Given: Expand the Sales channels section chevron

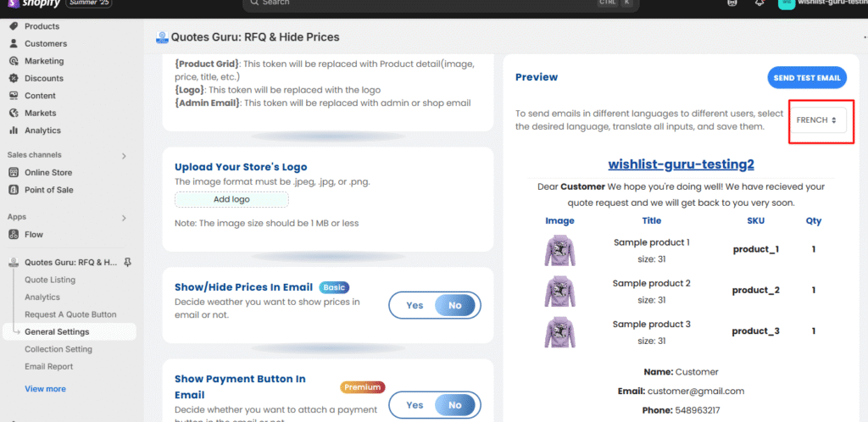Looking at the screenshot, I should [x=124, y=156].
